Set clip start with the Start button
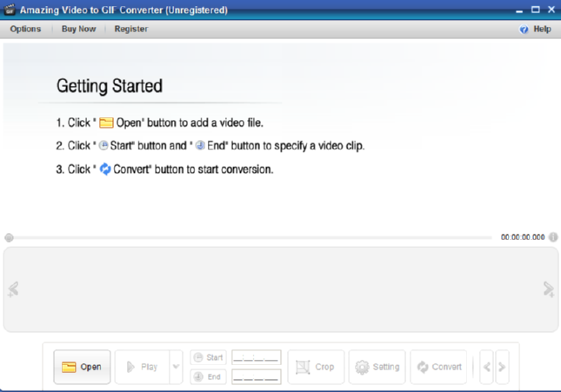 [208, 357]
